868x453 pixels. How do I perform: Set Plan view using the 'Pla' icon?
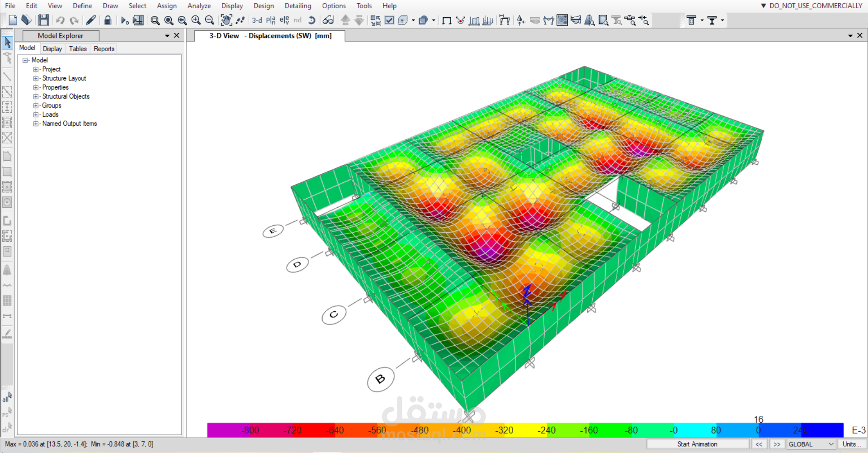(x=271, y=20)
